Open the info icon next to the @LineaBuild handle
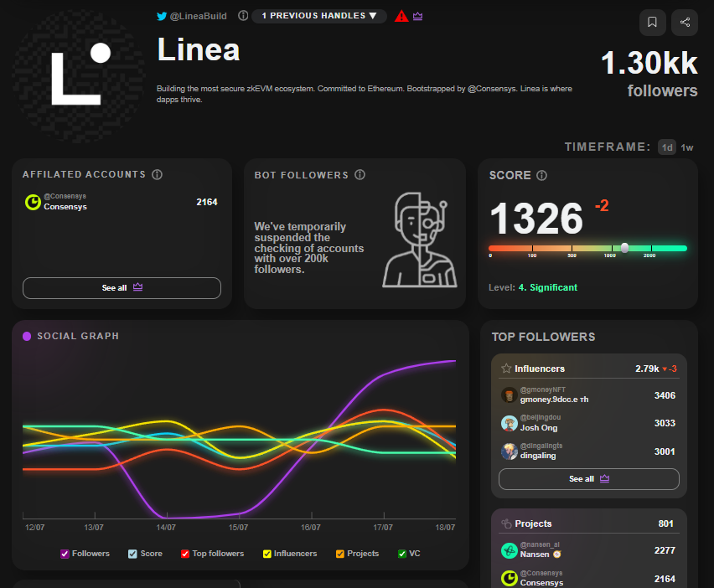The height and width of the screenshot is (588, 714). pyautogui.click(x=243, y=16)
